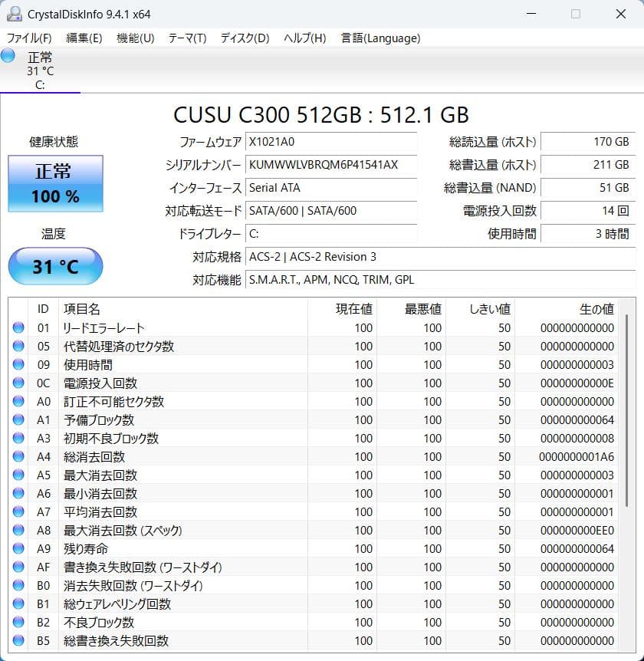Open the テーマ menu
Viewport: 644px width, 661px height.
coord(185,38)
